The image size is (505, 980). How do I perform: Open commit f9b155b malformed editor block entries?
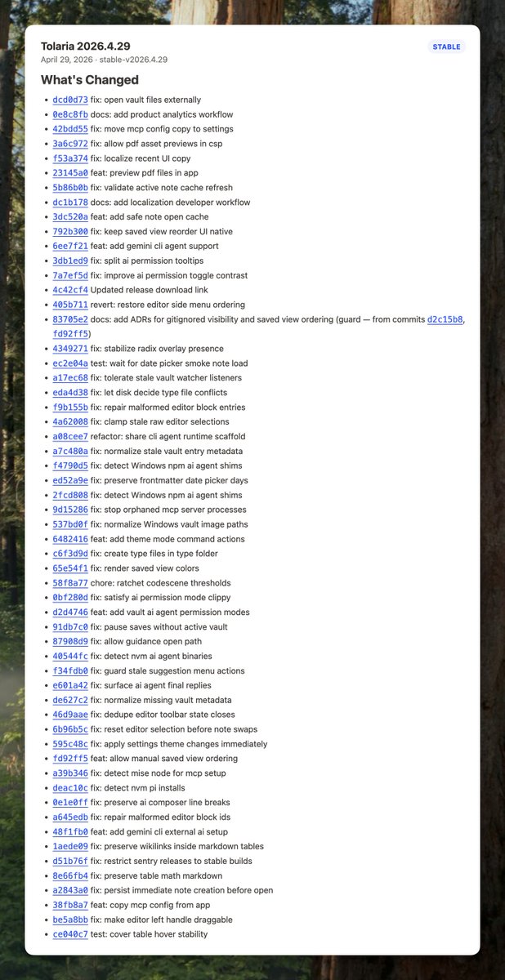point(70,408)
